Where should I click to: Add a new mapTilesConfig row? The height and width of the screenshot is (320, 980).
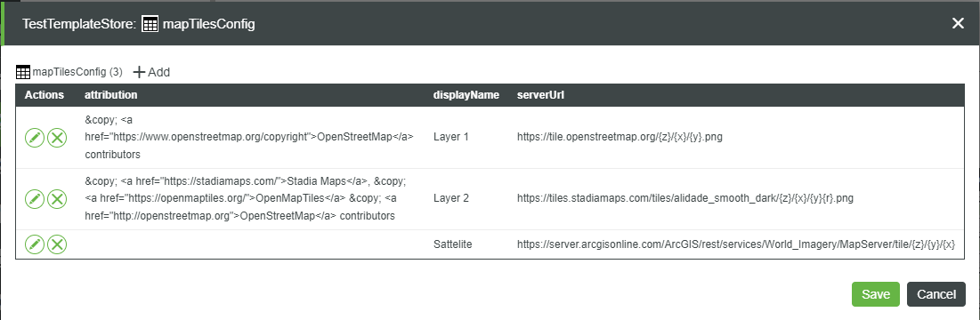coord(151,72)
